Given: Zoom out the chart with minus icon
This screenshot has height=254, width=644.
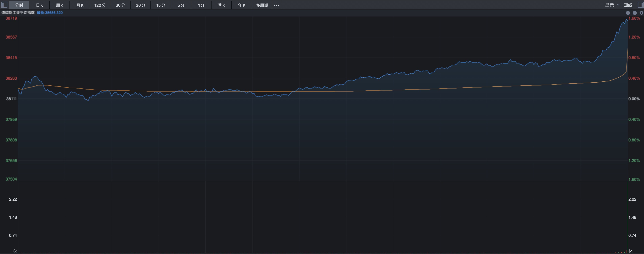Looking at the screenshot, I should pyautogui.click(x=635, y=13).
